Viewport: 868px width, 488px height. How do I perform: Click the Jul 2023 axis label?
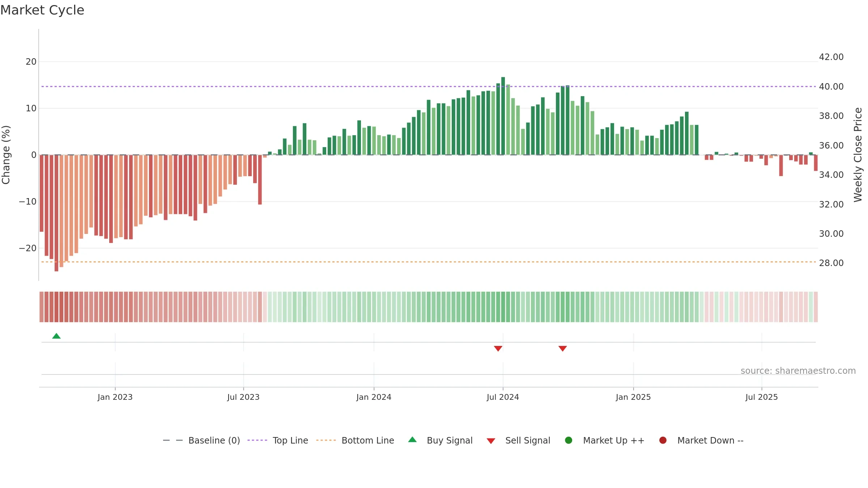[243, 397]
